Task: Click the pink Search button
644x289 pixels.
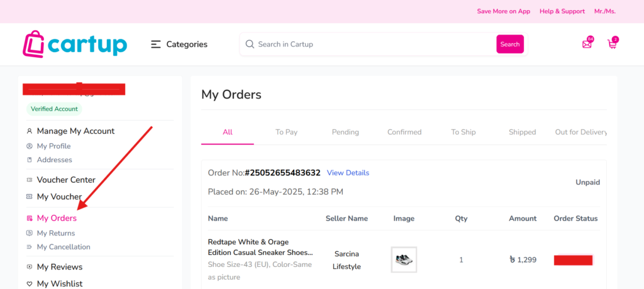Action: pos(509,44)
